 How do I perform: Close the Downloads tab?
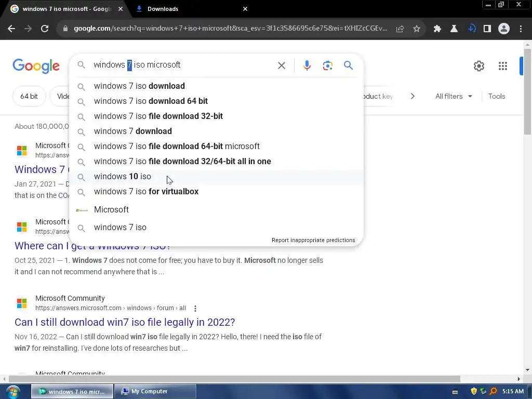245,9
